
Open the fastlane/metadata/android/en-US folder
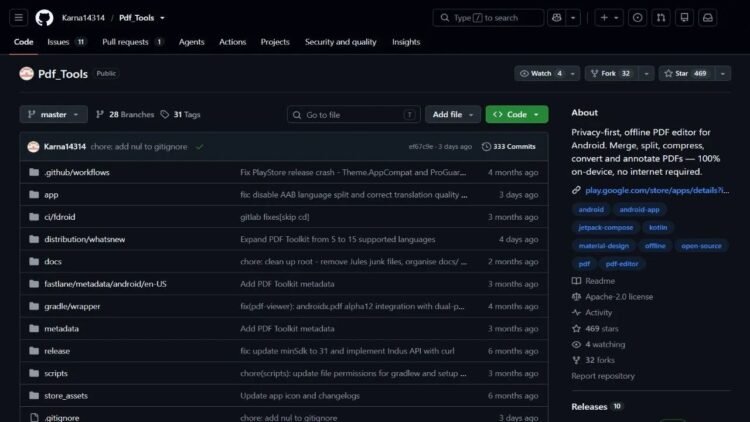[x=105, y=284]
